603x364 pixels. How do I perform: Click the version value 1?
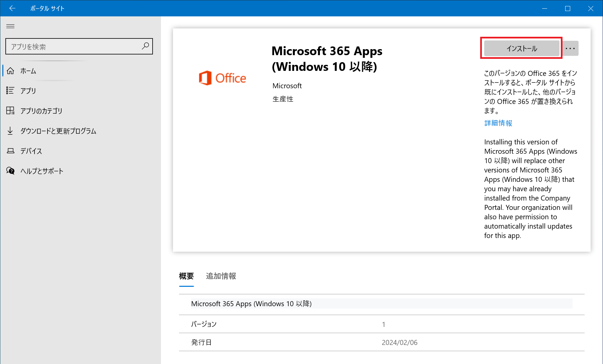click(383, 324)
